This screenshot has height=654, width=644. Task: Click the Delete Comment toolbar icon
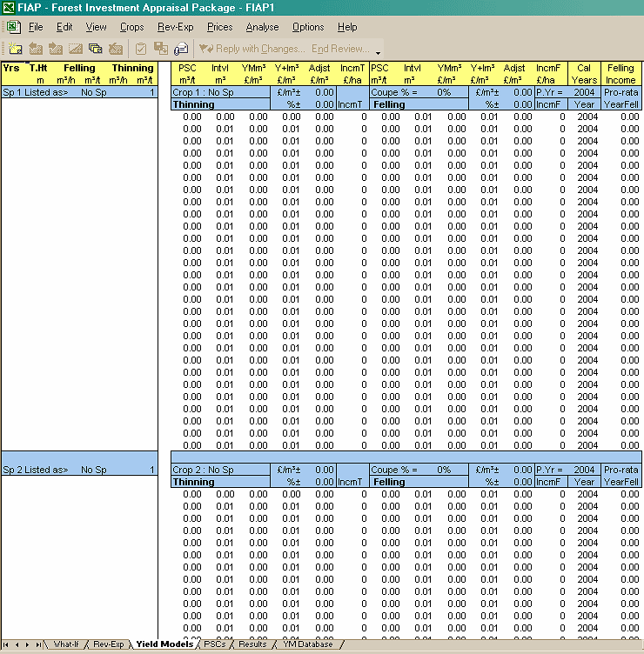[116, 49]
